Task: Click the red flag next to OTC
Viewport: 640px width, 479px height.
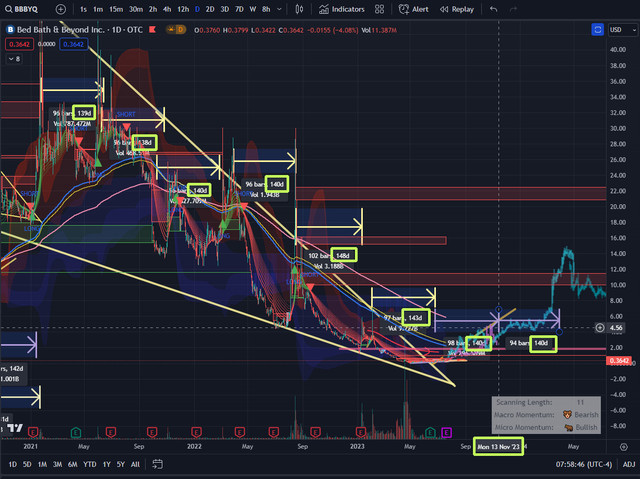Action: (x=153, y=29)
